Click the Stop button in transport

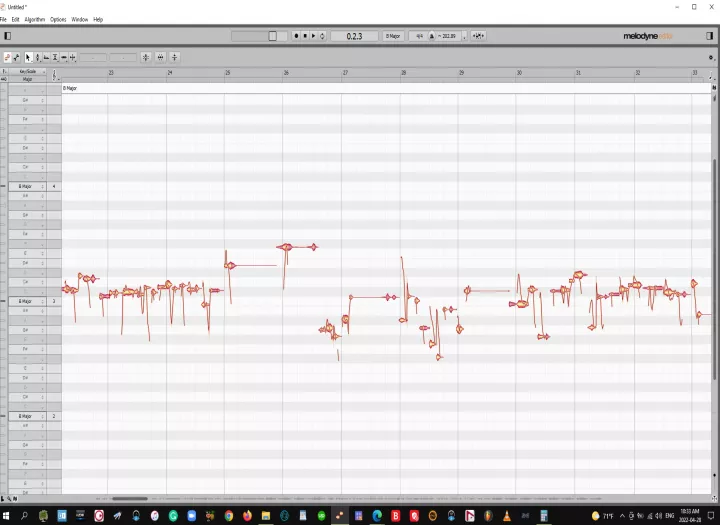305,36
